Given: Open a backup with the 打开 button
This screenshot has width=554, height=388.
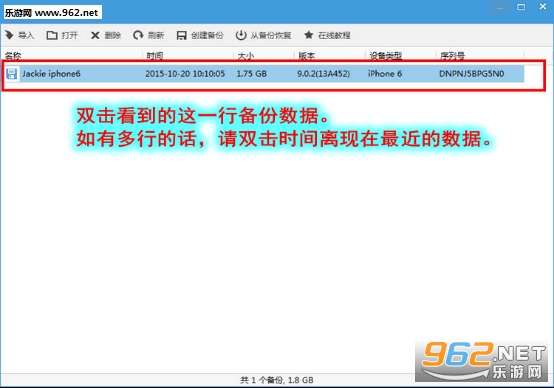Looking at the screenshot, I should (x=62, y=35).
